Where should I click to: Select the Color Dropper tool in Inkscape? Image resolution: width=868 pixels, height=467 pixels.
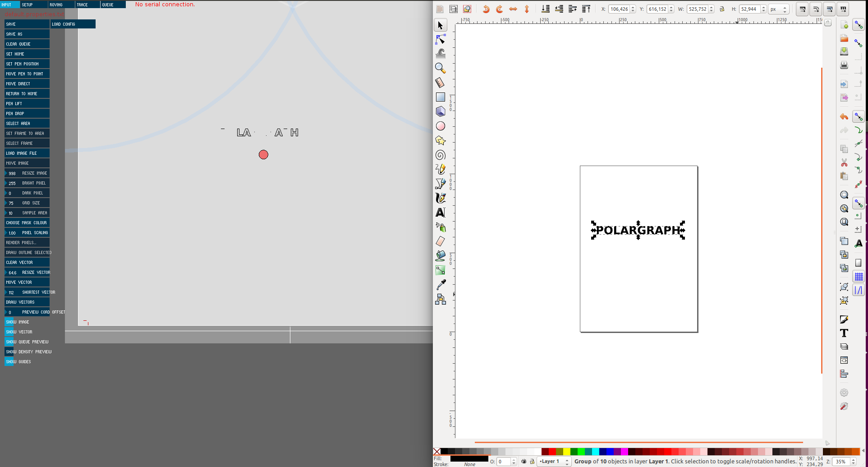point(441,285)
